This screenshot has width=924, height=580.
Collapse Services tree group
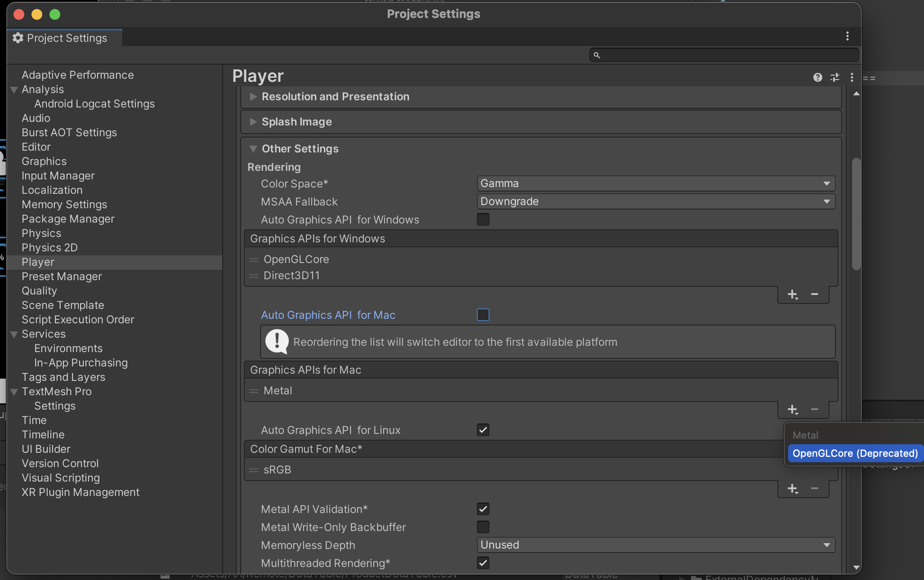click(x=14, y=334)
